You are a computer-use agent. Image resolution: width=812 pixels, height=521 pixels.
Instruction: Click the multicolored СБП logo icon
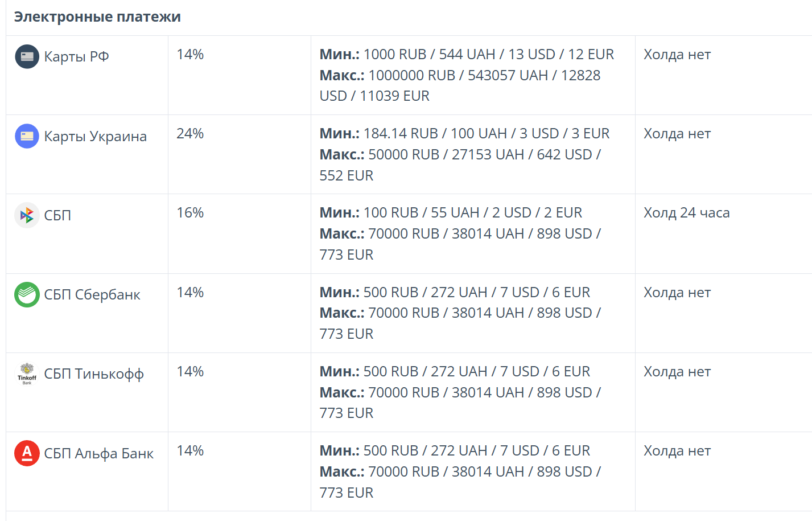pos(27,215)
